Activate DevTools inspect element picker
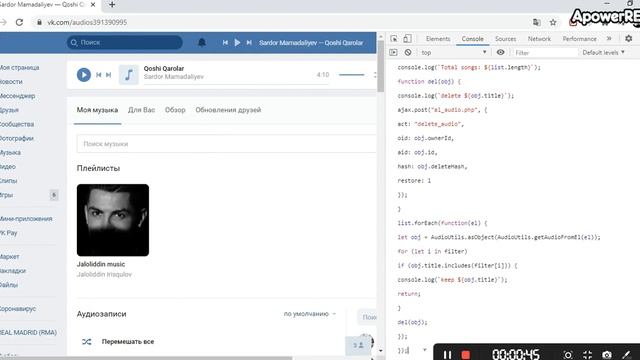The image size is (640, 360). [x=394, y=39]
